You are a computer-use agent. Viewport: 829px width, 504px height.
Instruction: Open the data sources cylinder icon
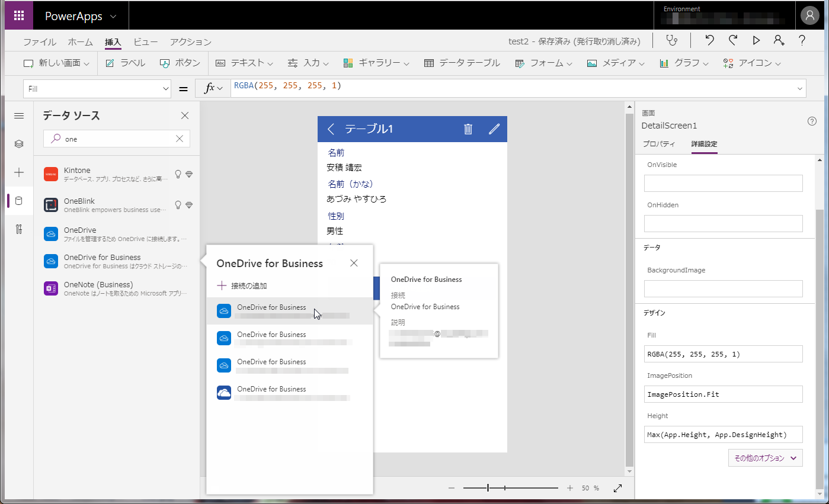19,201
